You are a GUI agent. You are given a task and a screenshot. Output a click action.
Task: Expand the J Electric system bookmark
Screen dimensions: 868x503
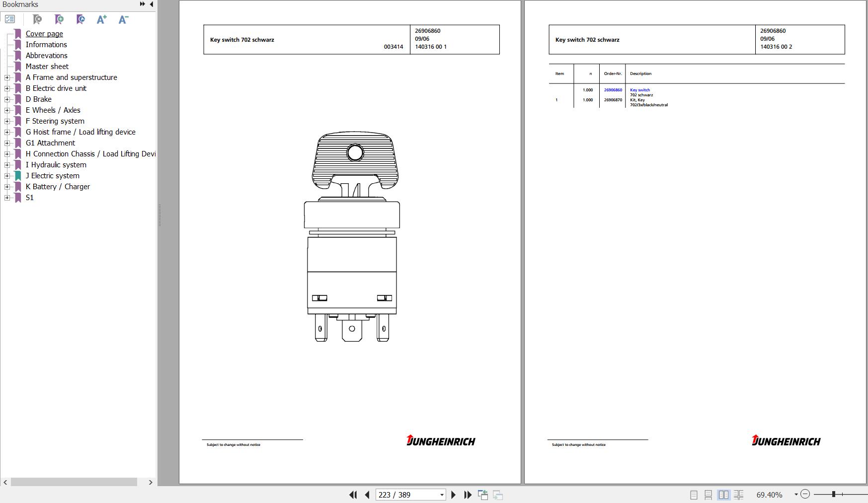point(7,176)
